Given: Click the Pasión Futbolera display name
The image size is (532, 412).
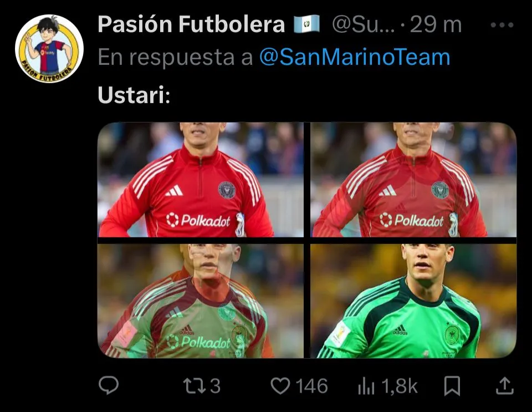Looking at the screenshot, I should click(x=191, y=24).
